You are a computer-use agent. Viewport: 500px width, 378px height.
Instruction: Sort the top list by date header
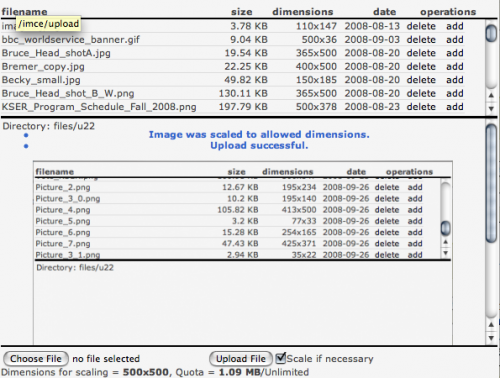click(384, 12)
